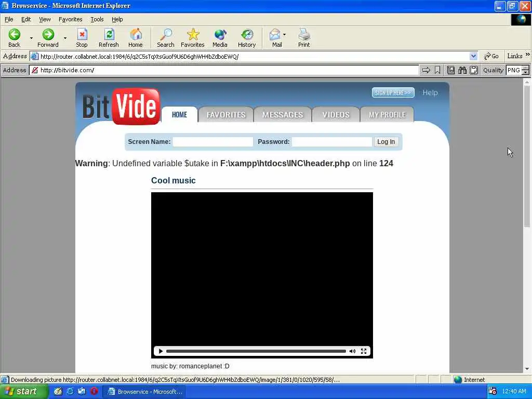Click the Mail toolbar icon
Viewport: 532px width, 399px height.
tap(275, 37)
